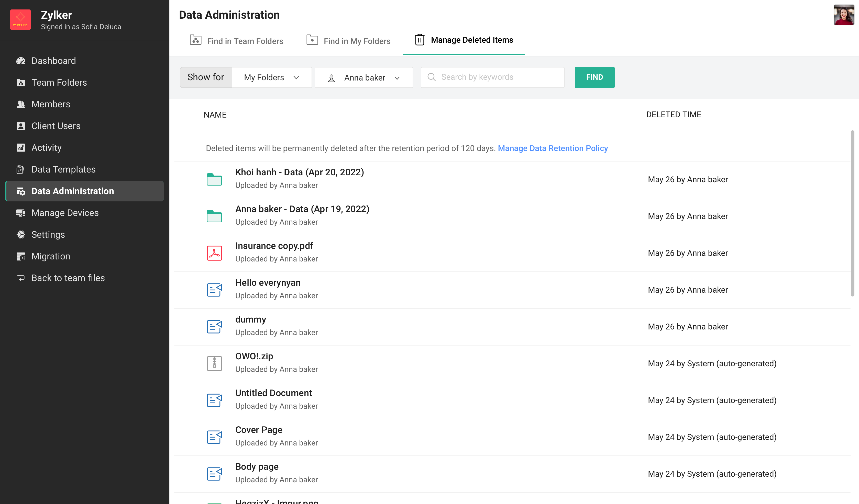Viewport: 859px width, 504px height.
Task: Click the Khoi hanh folder icon
Action: click(x=214, y=179)
